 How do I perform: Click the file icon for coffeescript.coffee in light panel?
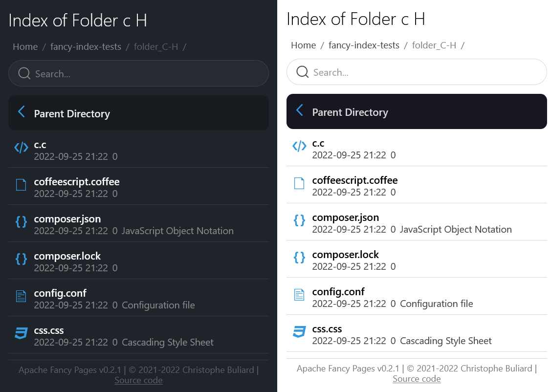tap(299, 183)
